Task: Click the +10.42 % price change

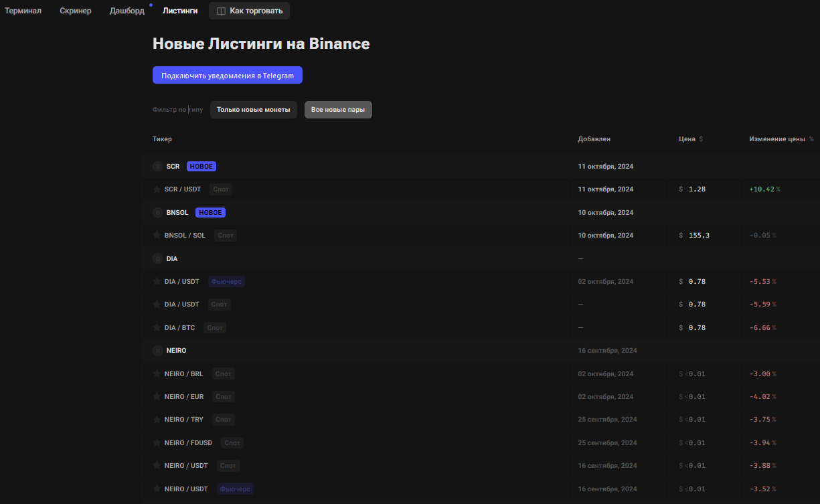Action: tap(764, 189)
